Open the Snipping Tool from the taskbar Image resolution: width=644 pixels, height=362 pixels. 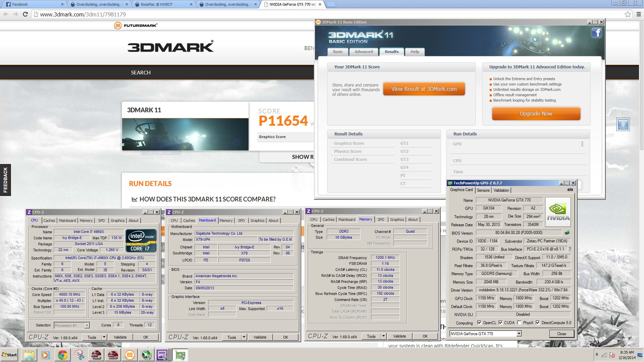pyautogui.click(x=79, y=355)
